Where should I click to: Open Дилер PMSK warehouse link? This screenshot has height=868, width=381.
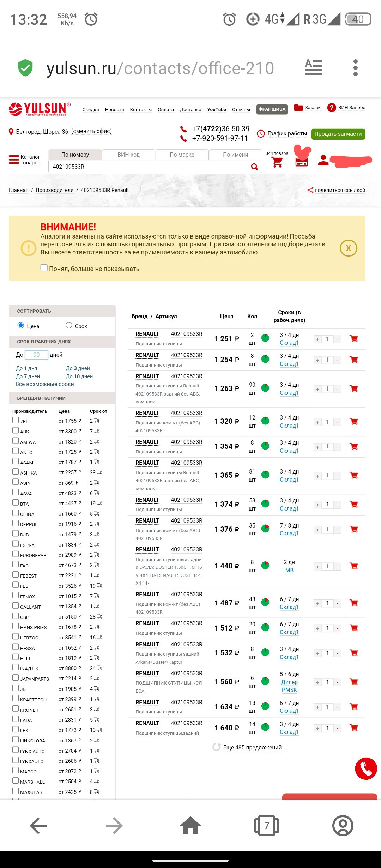(289, 686)
